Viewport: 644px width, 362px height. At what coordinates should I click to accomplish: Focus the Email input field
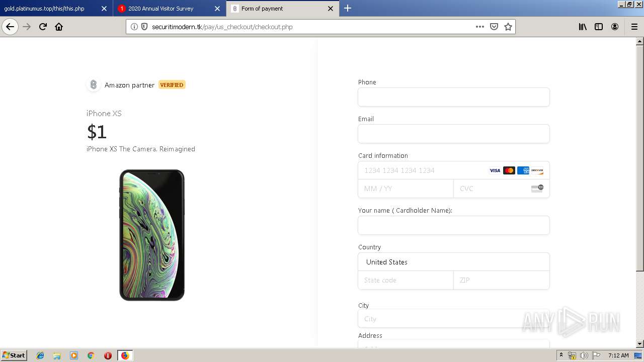[454, 134]
